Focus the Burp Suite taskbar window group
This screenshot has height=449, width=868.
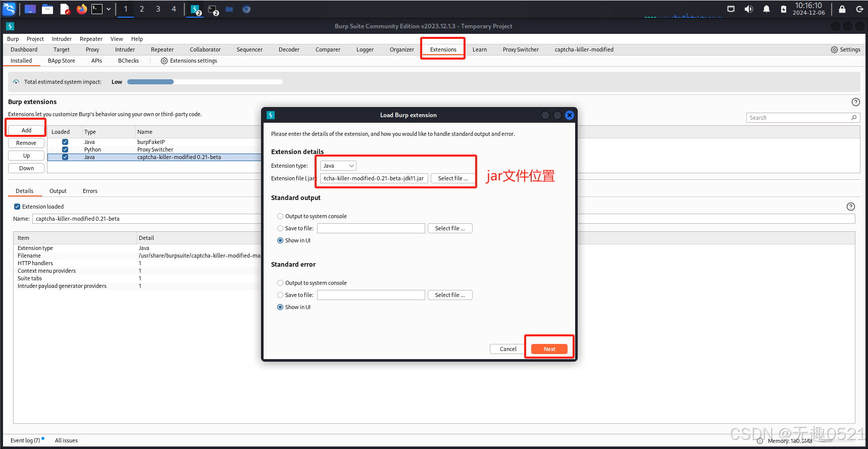click(x=196, y=10)
